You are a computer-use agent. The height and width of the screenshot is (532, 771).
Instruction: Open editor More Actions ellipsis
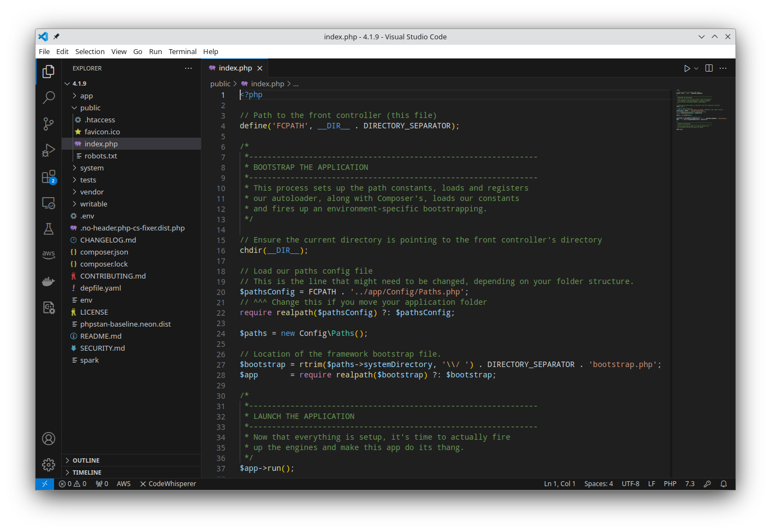click(x=723, y=68)
